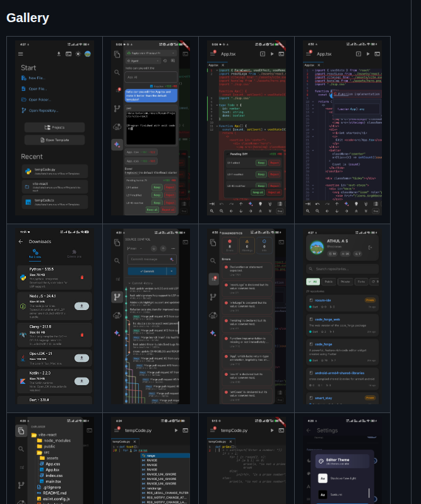Select the Forks repositories filter chip

[361, 282]
